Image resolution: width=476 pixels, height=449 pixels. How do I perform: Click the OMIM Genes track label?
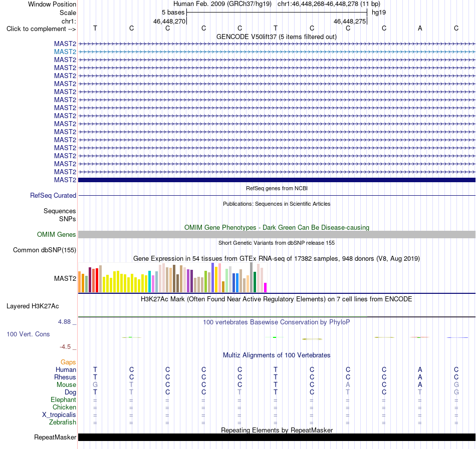click(57, 235)
